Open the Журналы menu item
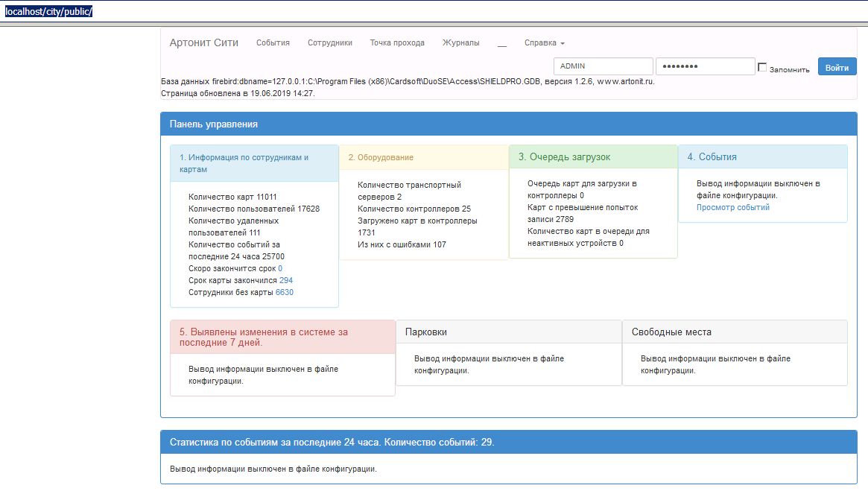Screen dimensions: 868x491 coord(460,43)
